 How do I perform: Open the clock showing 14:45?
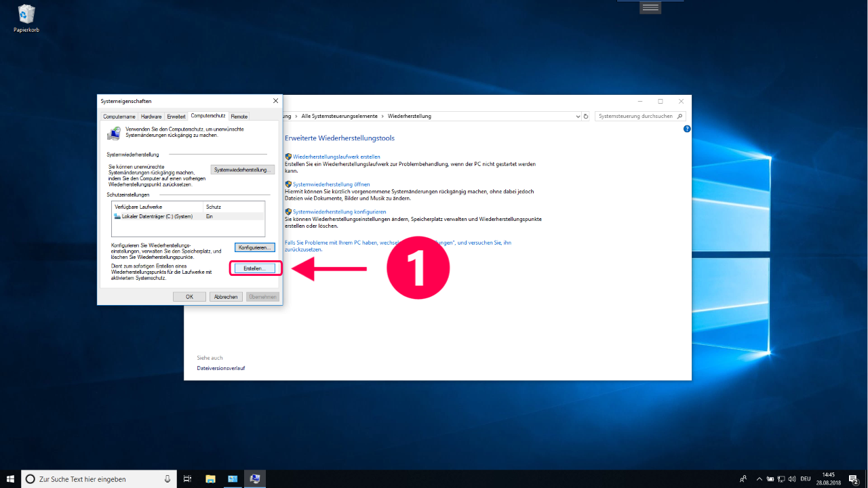(828, 479)
